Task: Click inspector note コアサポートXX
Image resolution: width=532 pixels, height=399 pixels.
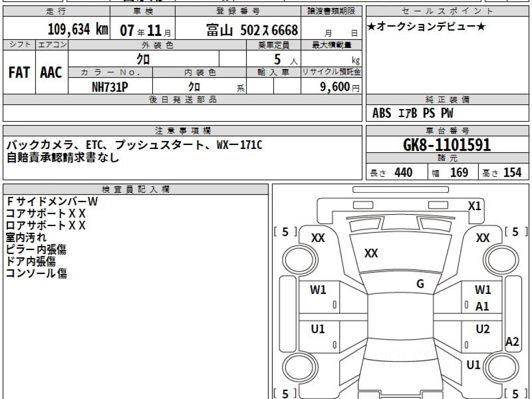Action: pos(46,213)
